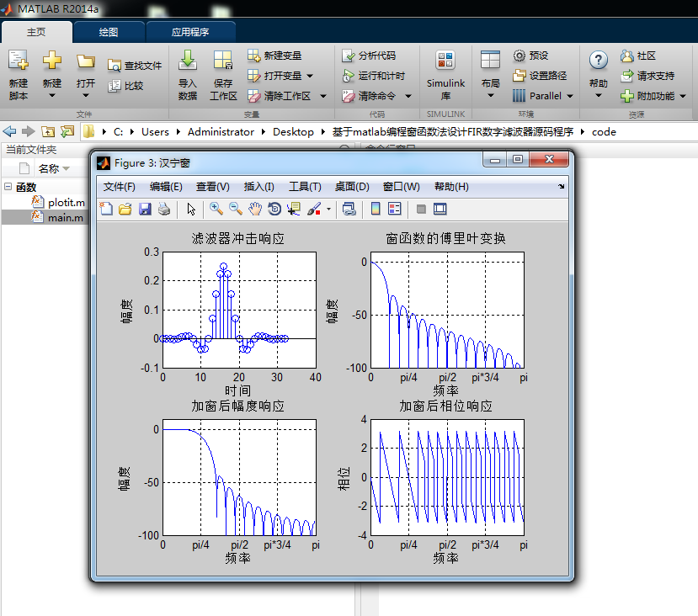Viewport: 698px width, 616px height.
Task: Create a new script with 新建脚本
Action: click(19, 75)
